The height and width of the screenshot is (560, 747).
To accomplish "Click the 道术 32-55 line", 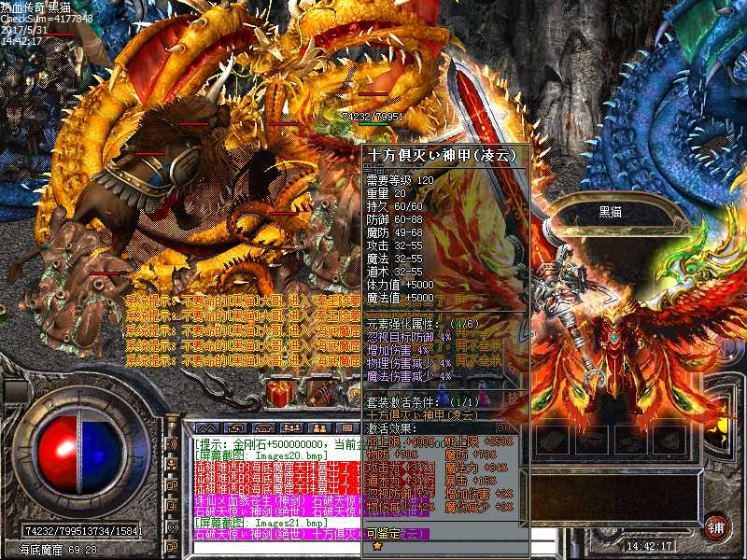I will pyautogui.click(x=394, y=272).
